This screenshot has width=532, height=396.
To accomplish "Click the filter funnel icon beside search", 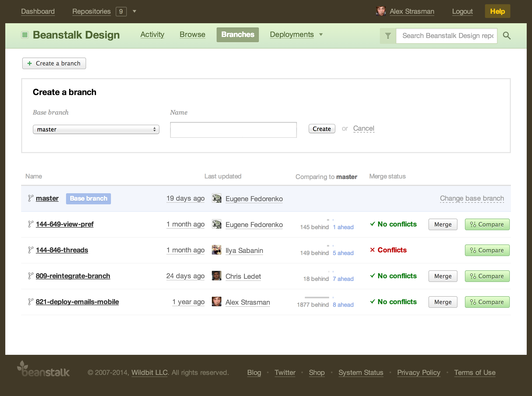I will 388,36.
